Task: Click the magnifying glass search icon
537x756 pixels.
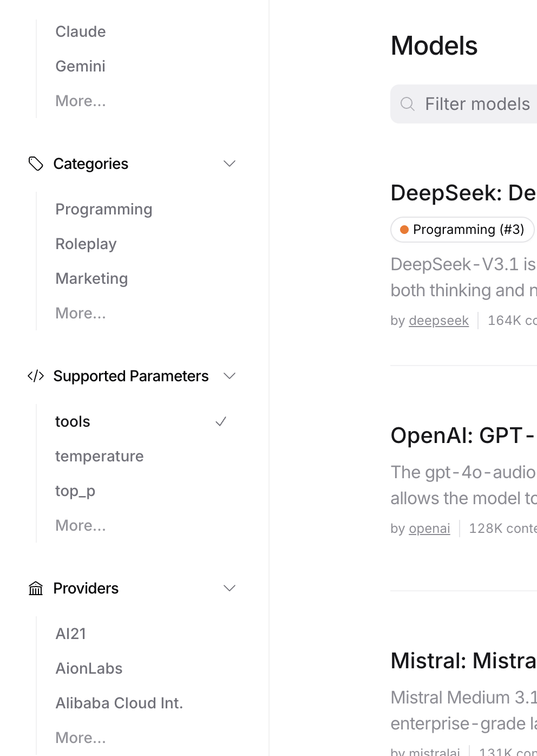Action: (x=407, y=103)
